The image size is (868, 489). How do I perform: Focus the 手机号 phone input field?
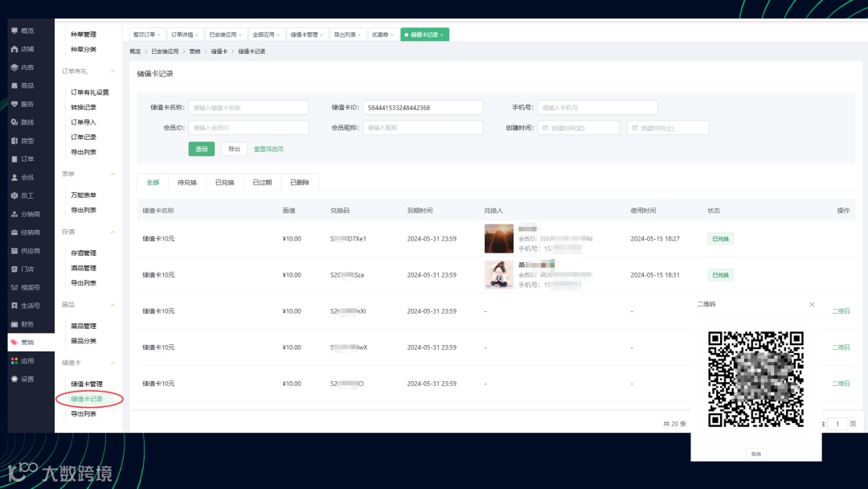click(x=598, y=108)
